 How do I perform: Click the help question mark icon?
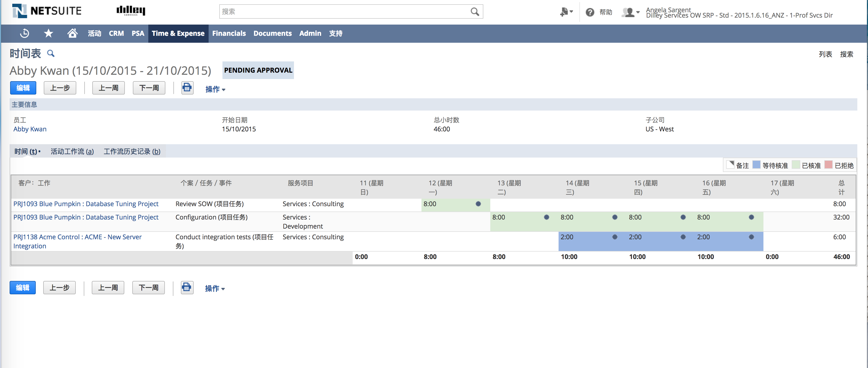pos(590,13)
